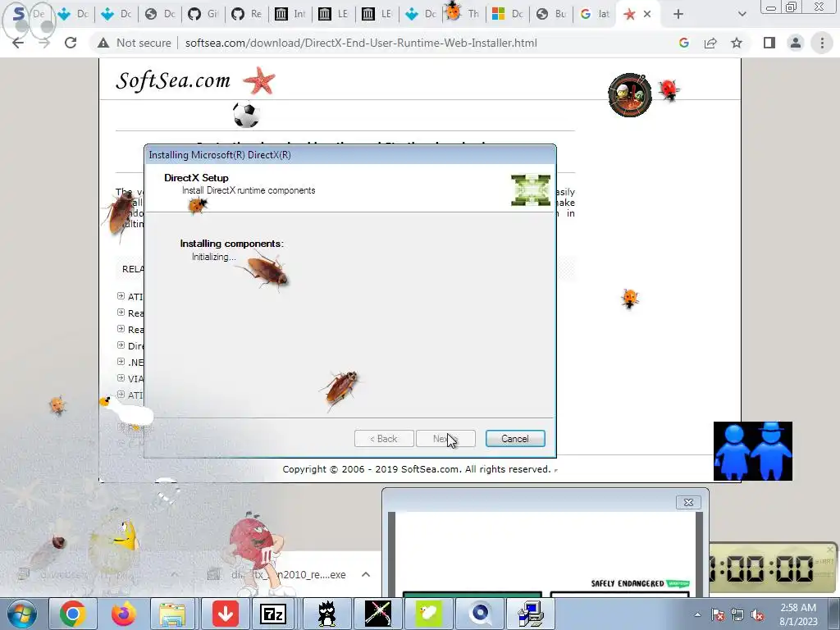Click the SoftSea.com logo link
This screenshot has height=630, width=840.
(173, 80)
